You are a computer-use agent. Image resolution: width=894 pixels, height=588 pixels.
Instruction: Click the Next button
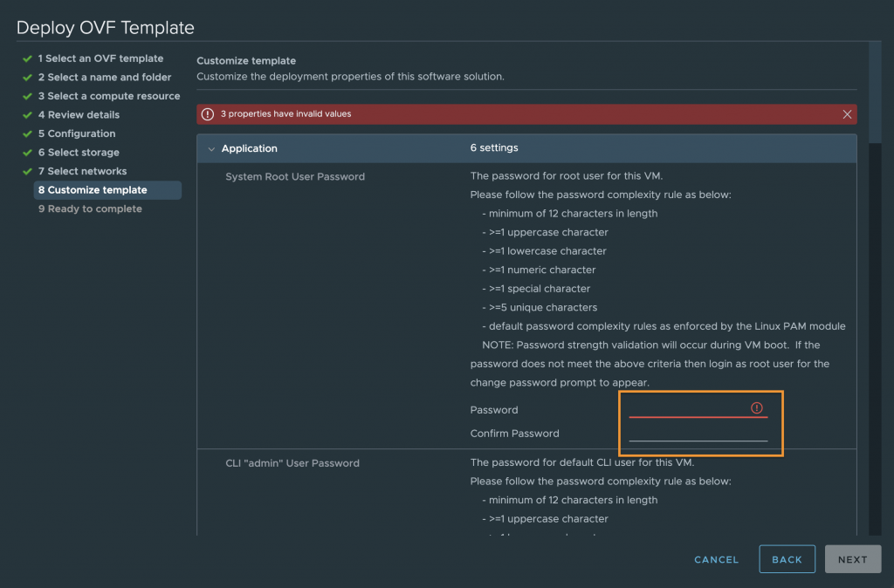coord(852,559)
